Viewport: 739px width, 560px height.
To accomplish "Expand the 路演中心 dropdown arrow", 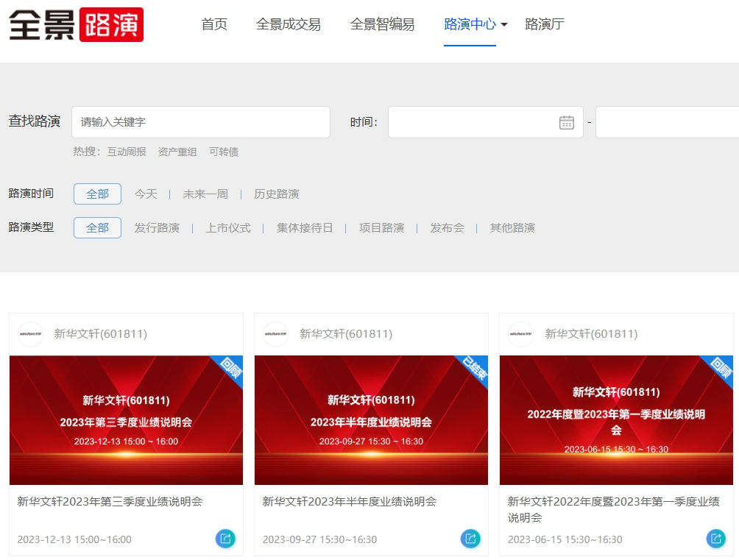I will [503, 24].
